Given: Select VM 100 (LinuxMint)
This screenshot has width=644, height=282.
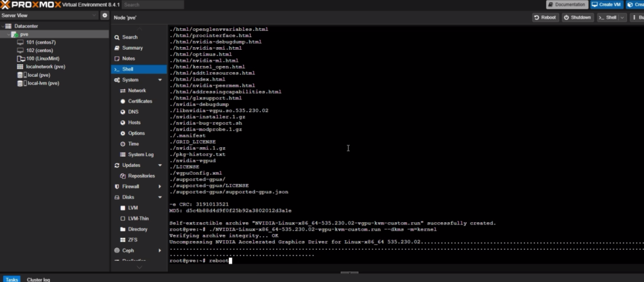Looking at the screenshot, I should point(43,59).
